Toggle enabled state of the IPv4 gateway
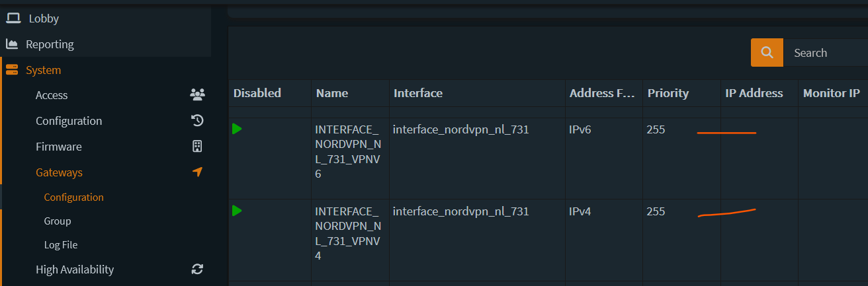 point(237,211)
